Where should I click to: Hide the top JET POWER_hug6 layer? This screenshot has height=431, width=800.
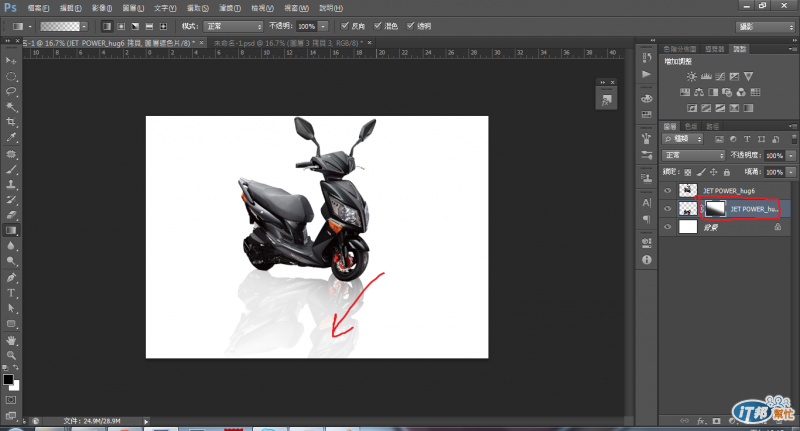coord(668,190)
